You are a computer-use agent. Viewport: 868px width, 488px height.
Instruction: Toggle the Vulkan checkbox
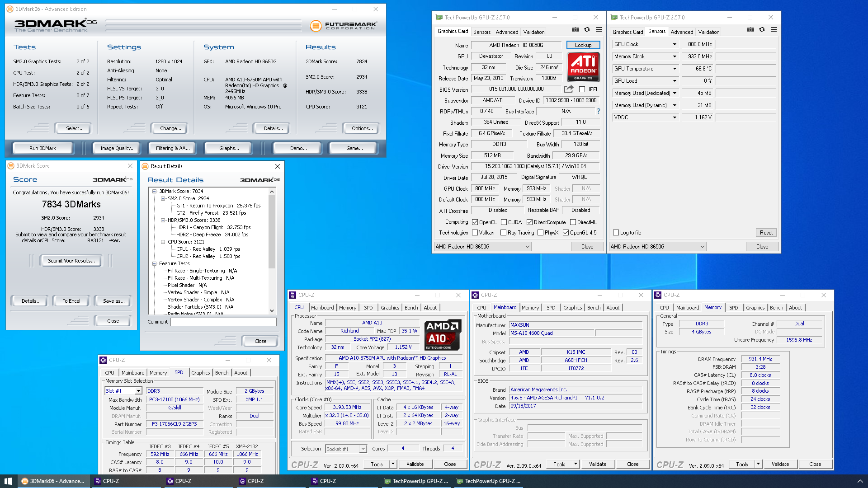[x=475, y=233]
